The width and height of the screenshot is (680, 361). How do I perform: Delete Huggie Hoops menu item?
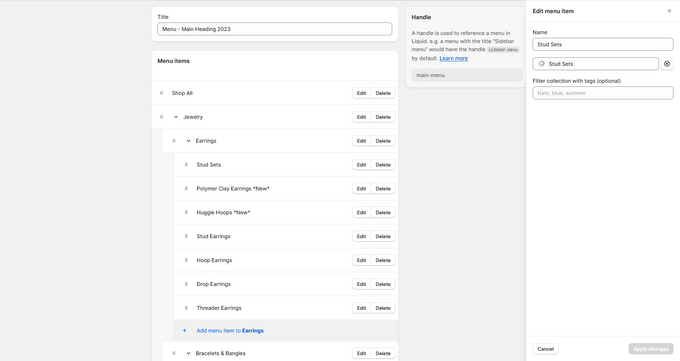[383, 212]
